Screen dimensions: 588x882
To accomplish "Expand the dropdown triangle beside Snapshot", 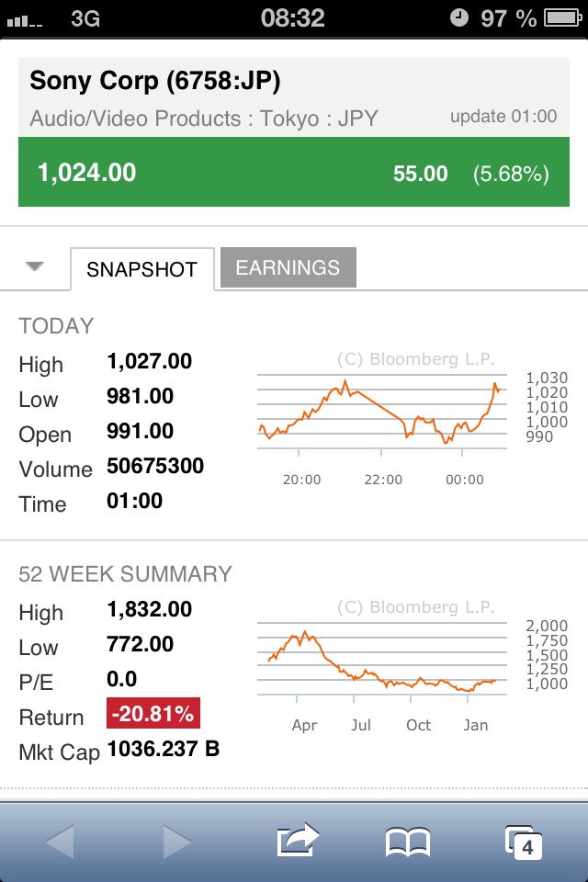I will tap(35, 266).
